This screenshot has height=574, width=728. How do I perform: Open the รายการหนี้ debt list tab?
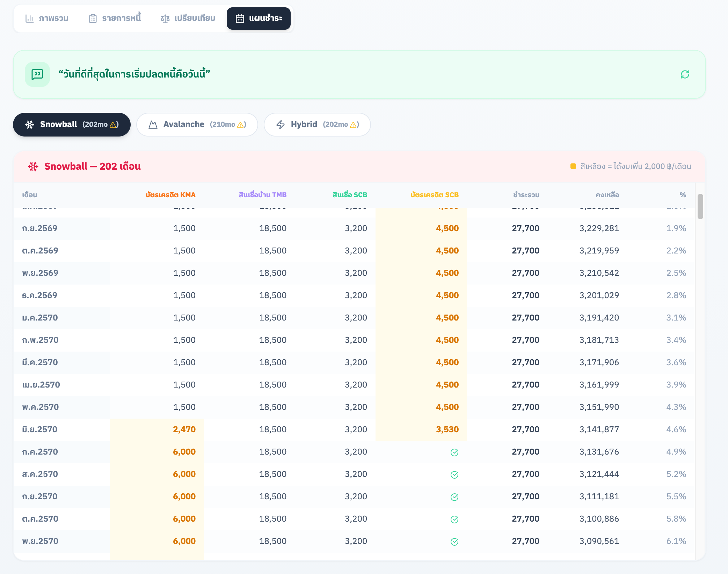click(x=115, y=19)
